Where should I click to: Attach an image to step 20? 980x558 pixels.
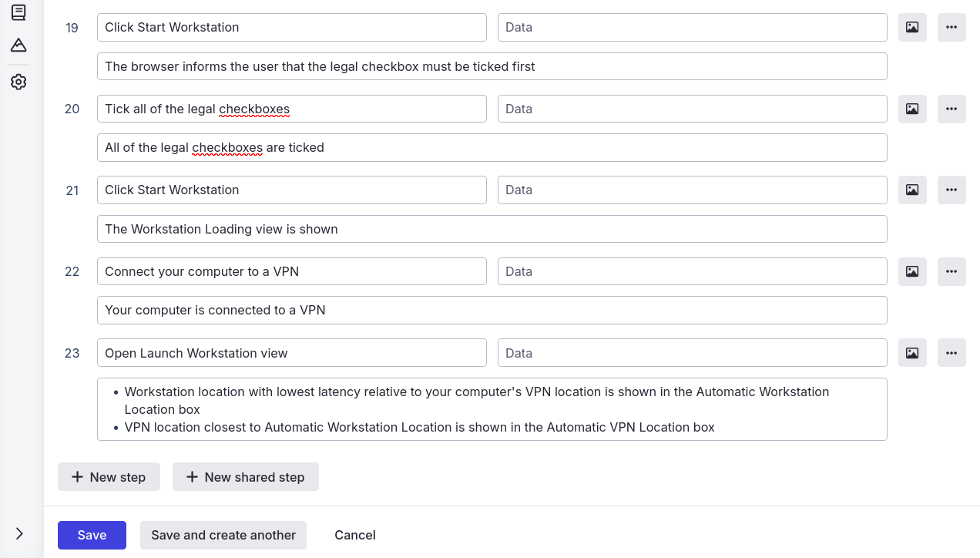(912, 109)
